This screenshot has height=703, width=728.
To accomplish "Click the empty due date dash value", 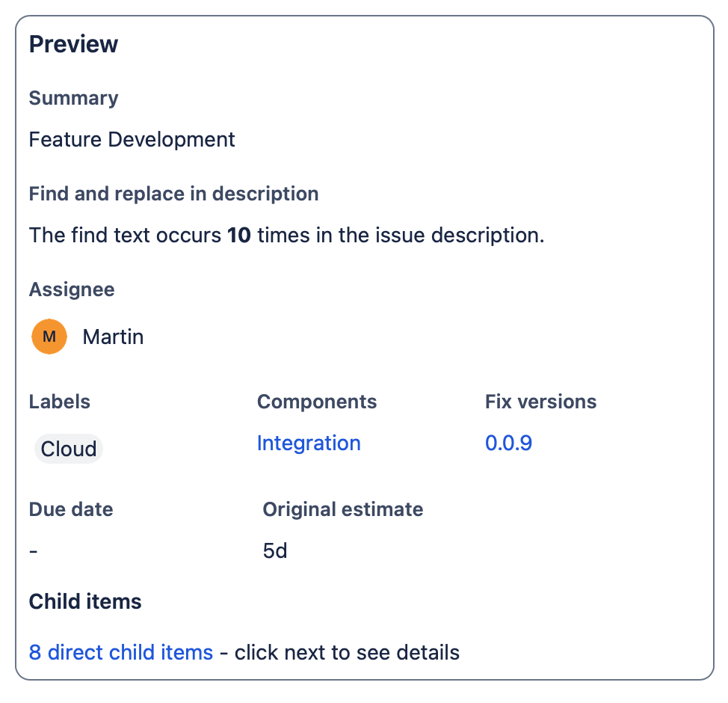I will pyautogui.click(x=34, y=552).
